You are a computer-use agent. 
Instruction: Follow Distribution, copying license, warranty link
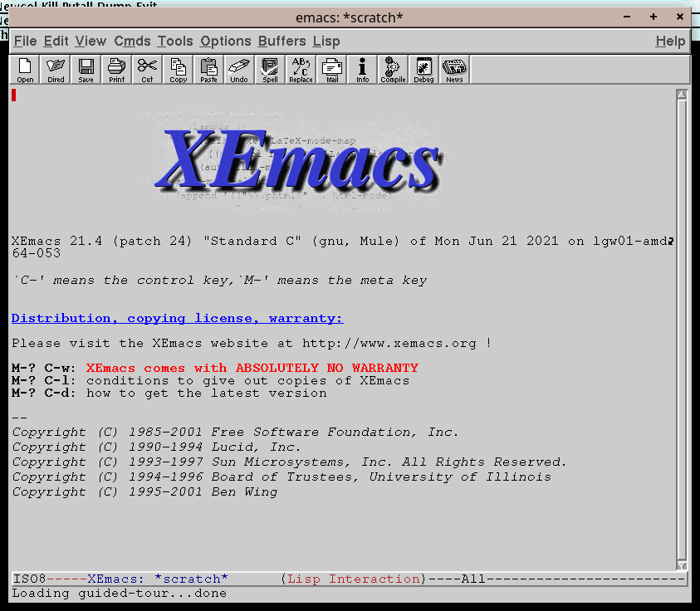[x=177, y=318]
